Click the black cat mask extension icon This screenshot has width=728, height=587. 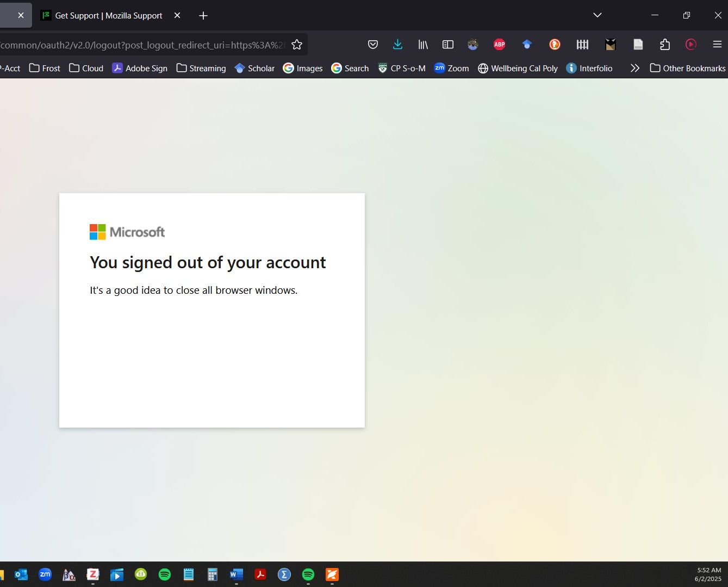click(611, 45)
